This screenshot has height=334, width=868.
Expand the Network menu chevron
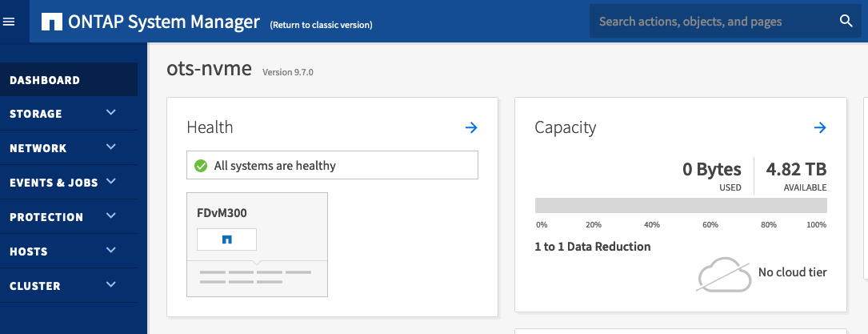point(111,147)
